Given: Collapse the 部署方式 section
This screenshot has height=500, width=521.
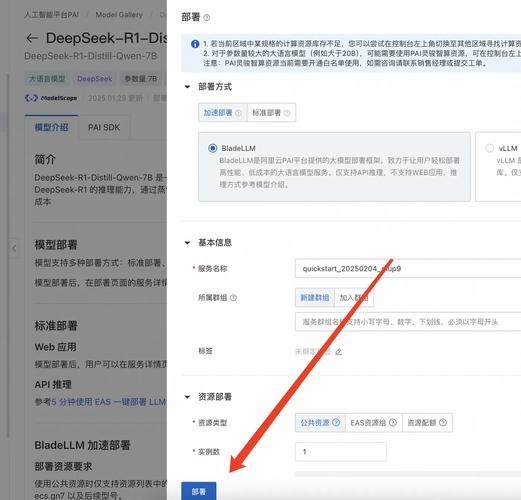Looking at the screenshot, I should click(187, 87).
